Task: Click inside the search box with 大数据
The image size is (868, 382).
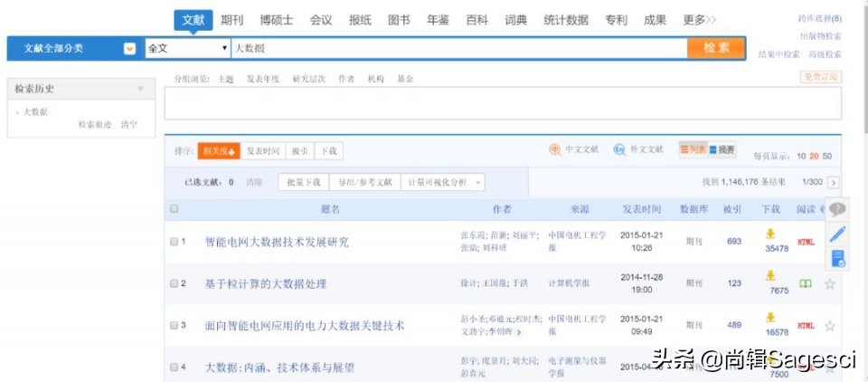Action: 459,48
